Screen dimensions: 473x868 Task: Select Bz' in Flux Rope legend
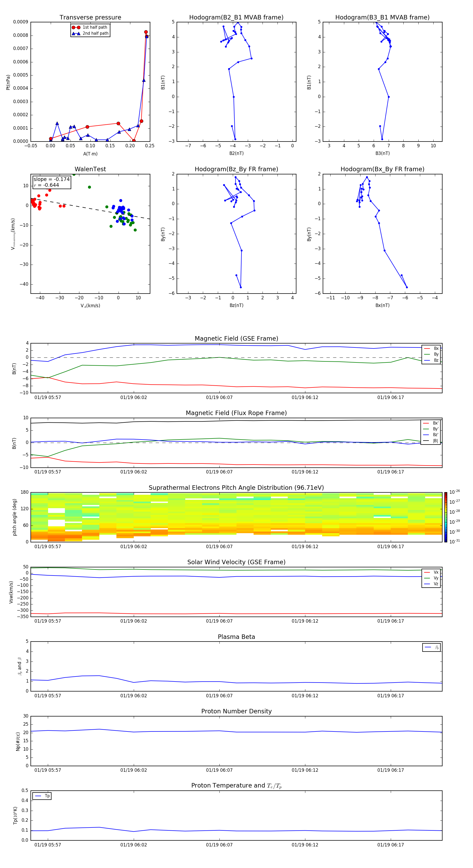(431, 435)
